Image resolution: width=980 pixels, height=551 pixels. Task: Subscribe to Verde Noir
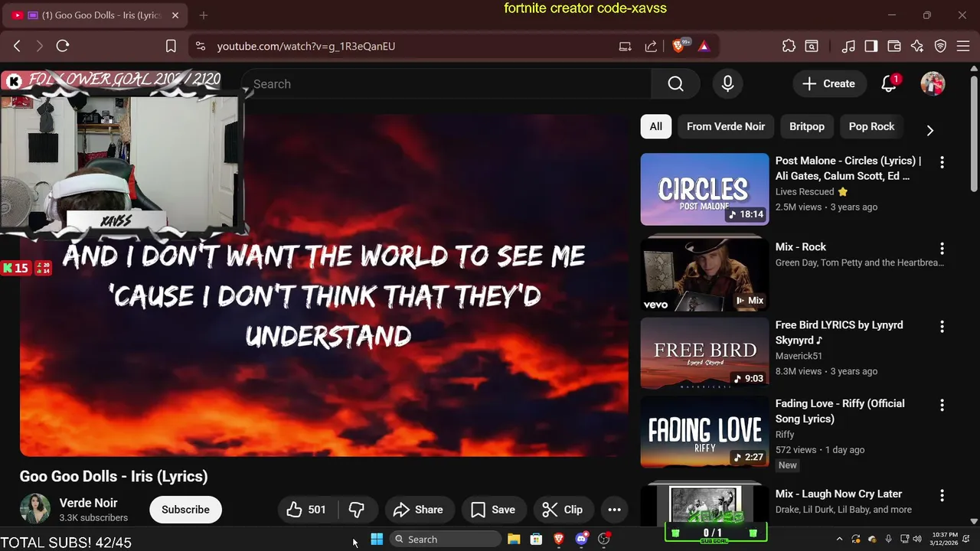tap(185, 510)
